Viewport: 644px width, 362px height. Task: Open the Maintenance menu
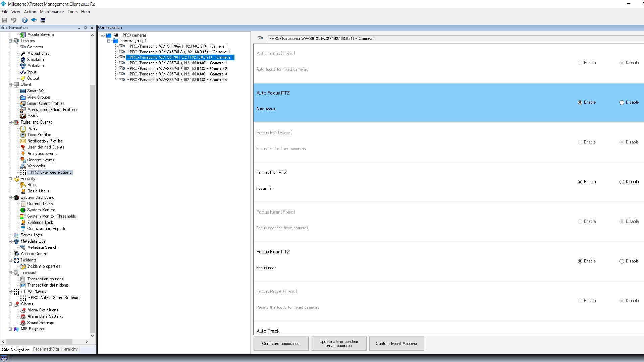click(52, 12)
